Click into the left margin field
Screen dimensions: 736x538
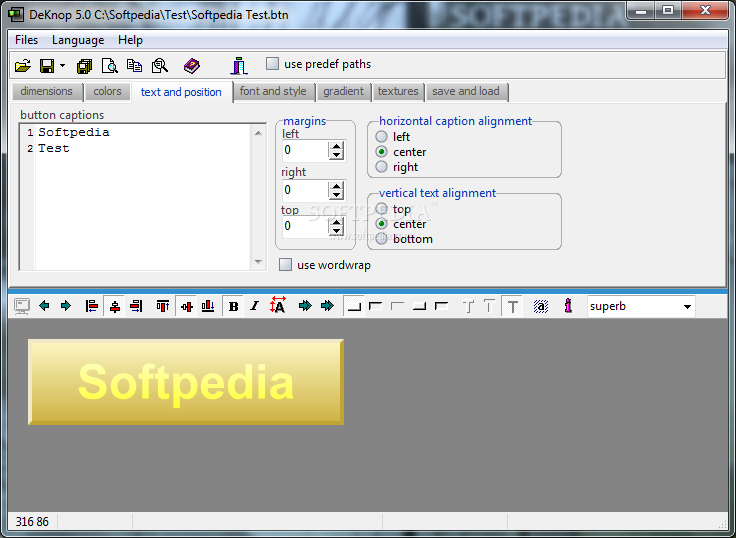point(305,150)
